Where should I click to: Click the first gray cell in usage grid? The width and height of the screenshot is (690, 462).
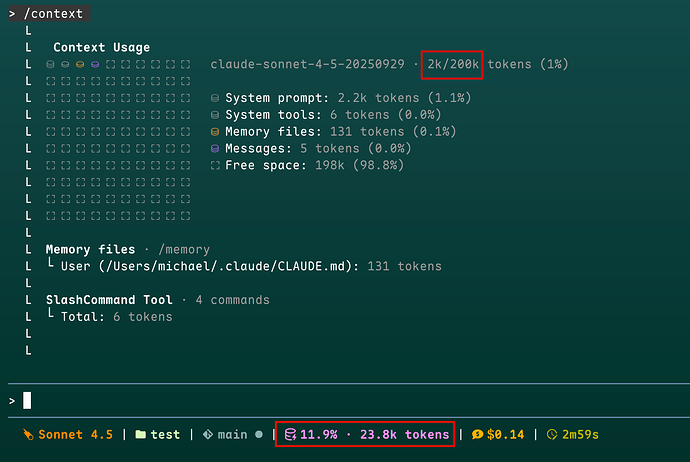tap(50, 64)
